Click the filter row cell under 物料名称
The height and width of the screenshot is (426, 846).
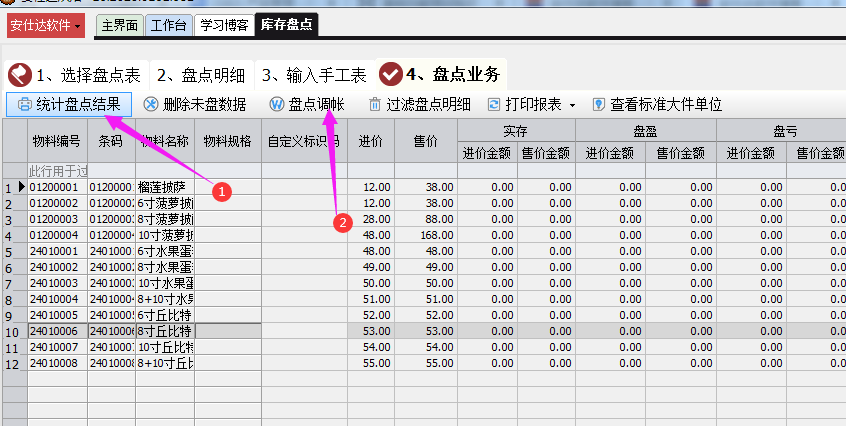(x=165, y=171)
